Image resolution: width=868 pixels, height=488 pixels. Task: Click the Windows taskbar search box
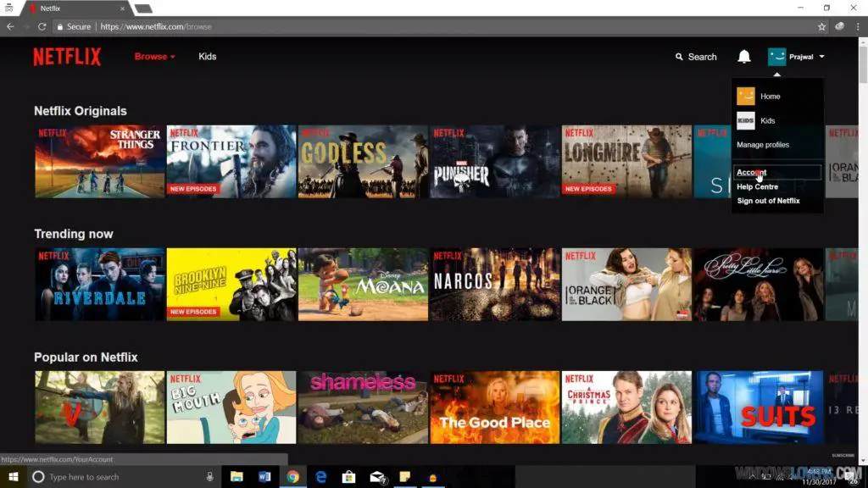[122, 476]
